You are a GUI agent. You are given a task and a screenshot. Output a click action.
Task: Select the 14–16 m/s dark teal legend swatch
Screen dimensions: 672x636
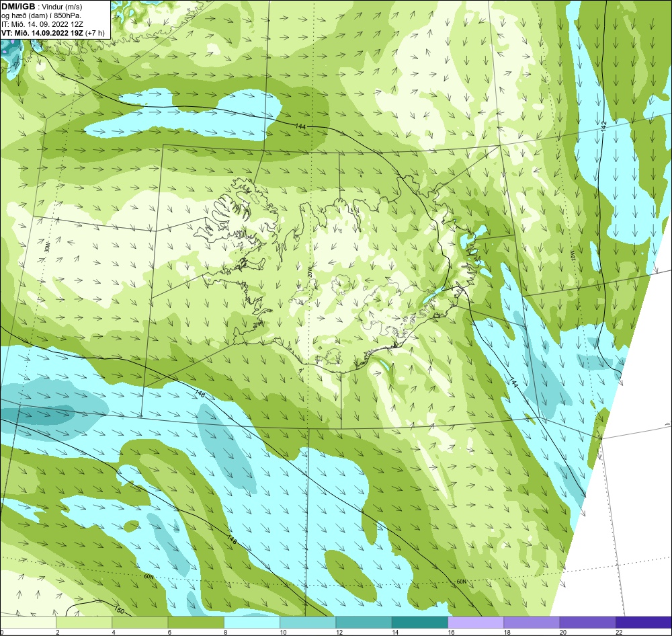[x=419, y=621]
